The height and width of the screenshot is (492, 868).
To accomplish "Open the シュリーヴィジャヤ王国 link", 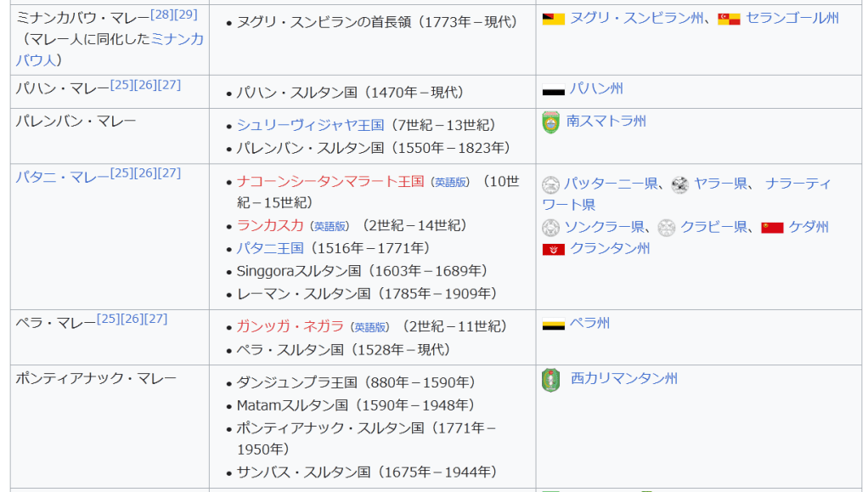I will 310,125.
